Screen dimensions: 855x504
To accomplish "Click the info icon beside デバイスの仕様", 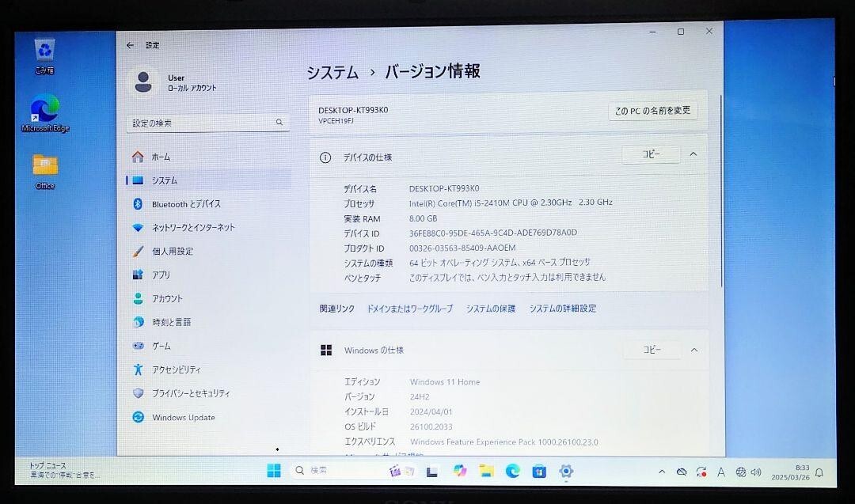I will 325,157.
